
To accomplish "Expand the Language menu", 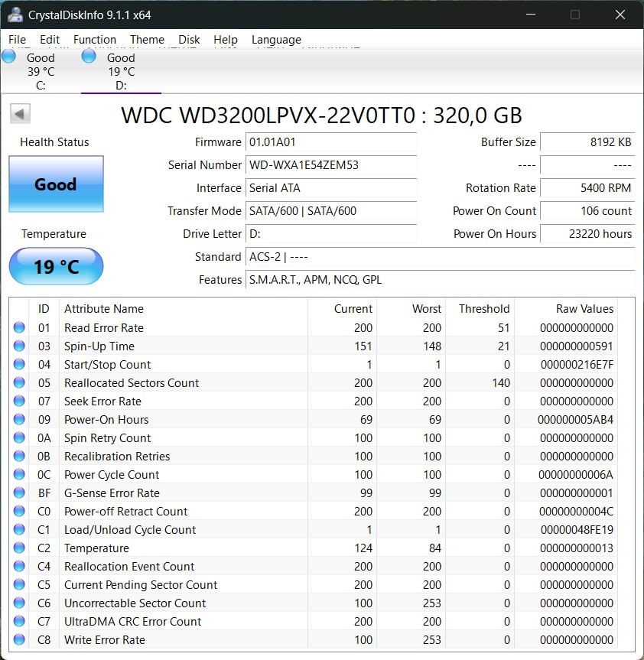I will (x=276, y=40).
